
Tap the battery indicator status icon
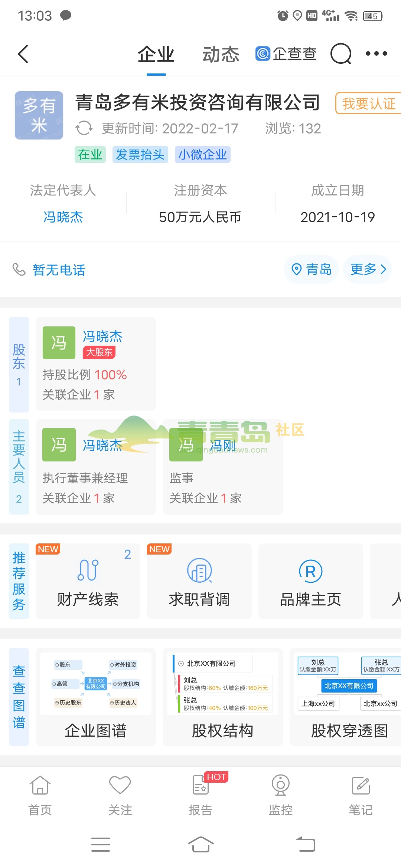pyautogui.click(x=373, y=16)
